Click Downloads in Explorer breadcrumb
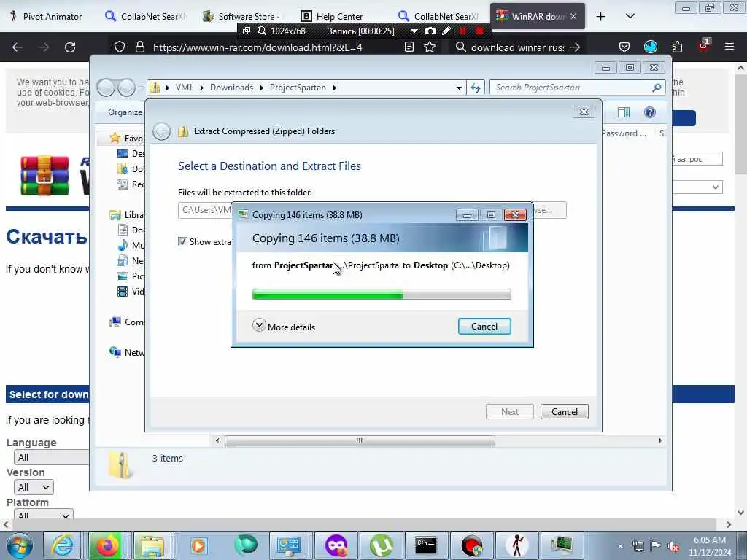747x560 pixels. tap(231, 87)
